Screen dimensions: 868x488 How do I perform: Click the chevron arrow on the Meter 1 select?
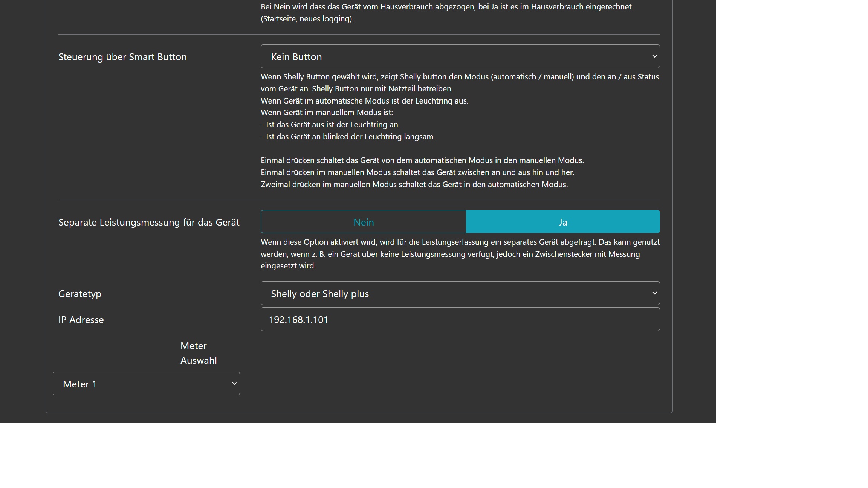click(234, 384)
